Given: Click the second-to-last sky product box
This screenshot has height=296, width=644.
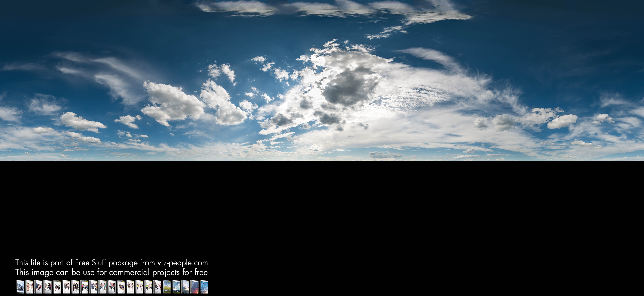Looking at the screenshot, I should click(x=195, y=287).
